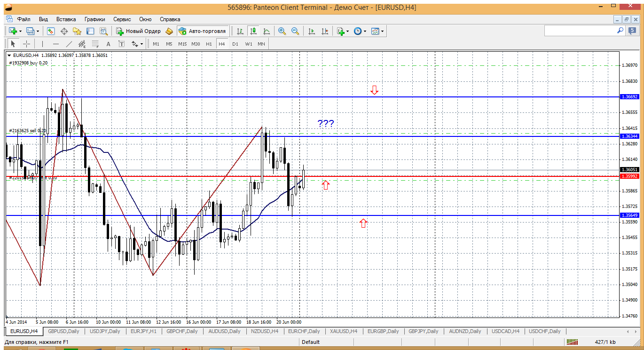Screen dimensions: 644x350
Task: Switch chart to Line Chart
Action: [x=267, y=31]
